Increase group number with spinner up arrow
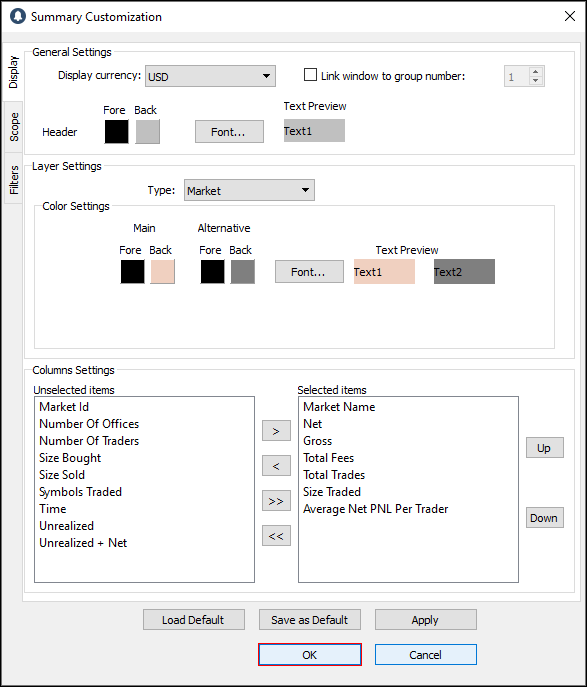This screenshot has height=687, width=587. [535, 72]
